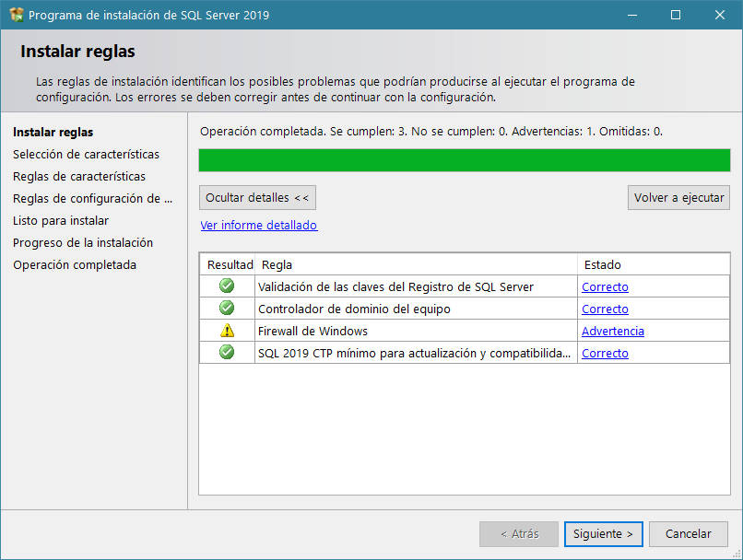Open the Correcto link for registry keys rule

pos(605,286)
